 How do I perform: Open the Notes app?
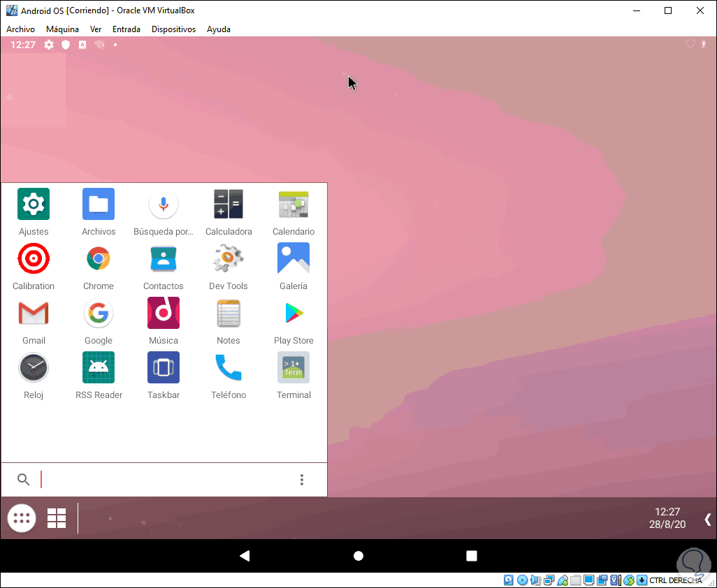[229, 321]
